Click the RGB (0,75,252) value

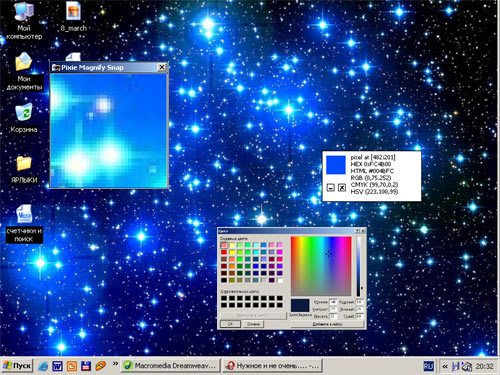pyautogui.click(x=371, y=178)
